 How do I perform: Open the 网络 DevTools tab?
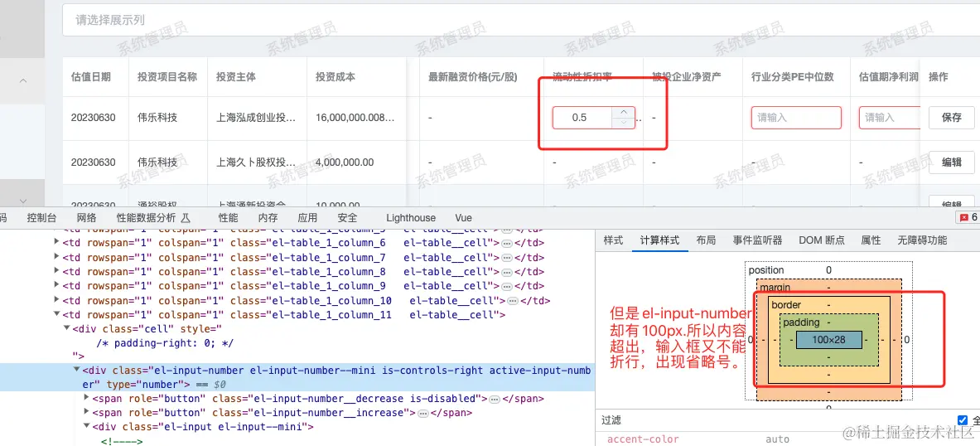click(x=87, y=218)
